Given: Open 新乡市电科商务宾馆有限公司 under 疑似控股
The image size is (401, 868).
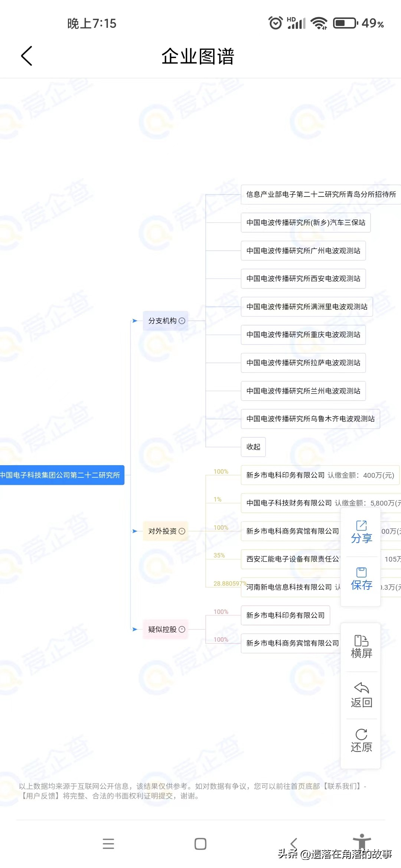Looking at the screenshot, I should (291, 643).
